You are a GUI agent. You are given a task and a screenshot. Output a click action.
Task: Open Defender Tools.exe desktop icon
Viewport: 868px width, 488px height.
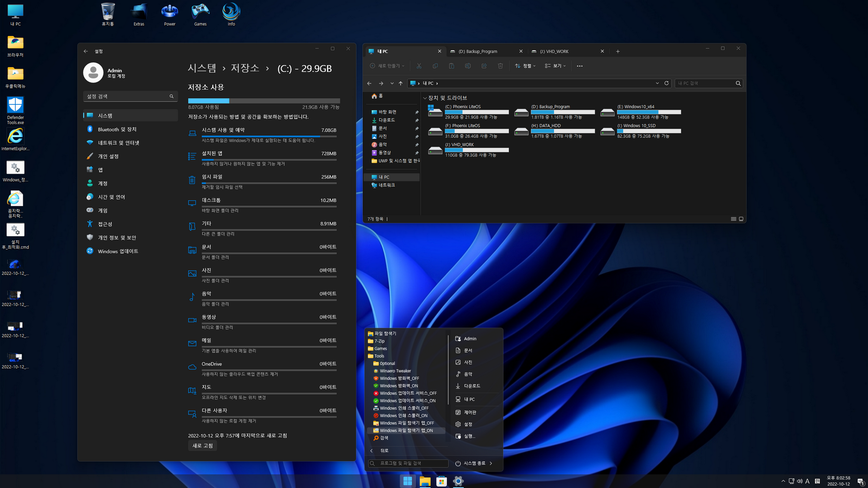click(x=15, y=110)
